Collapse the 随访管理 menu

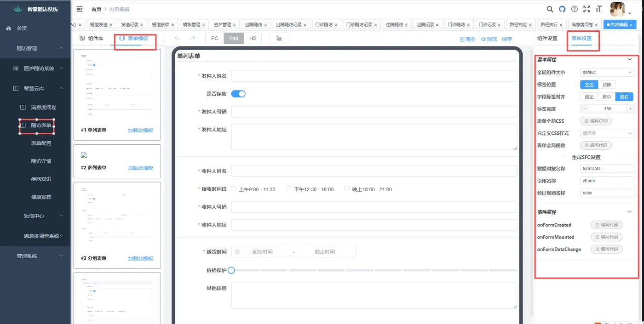(61, 48)
